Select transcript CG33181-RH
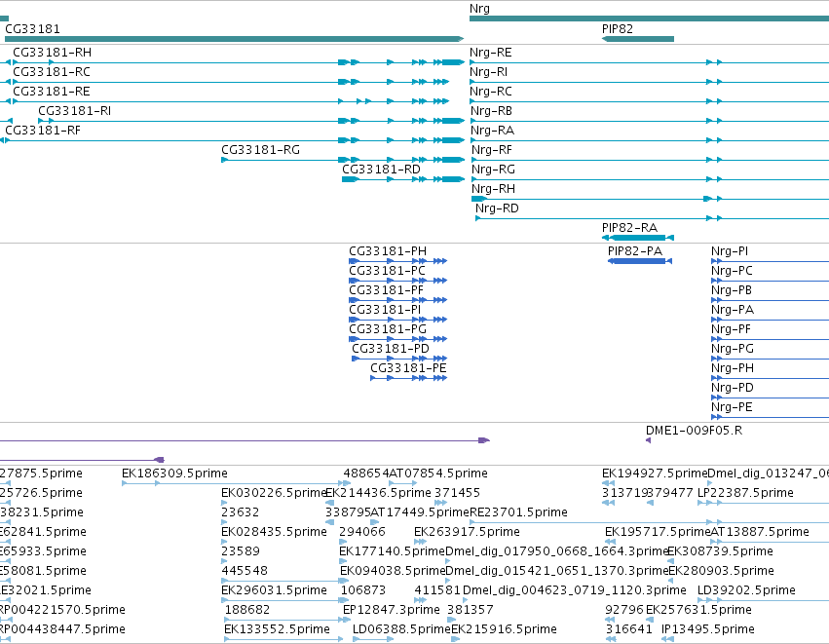The image size is (829, 644). pyautogui.click(x=52, y=53)
